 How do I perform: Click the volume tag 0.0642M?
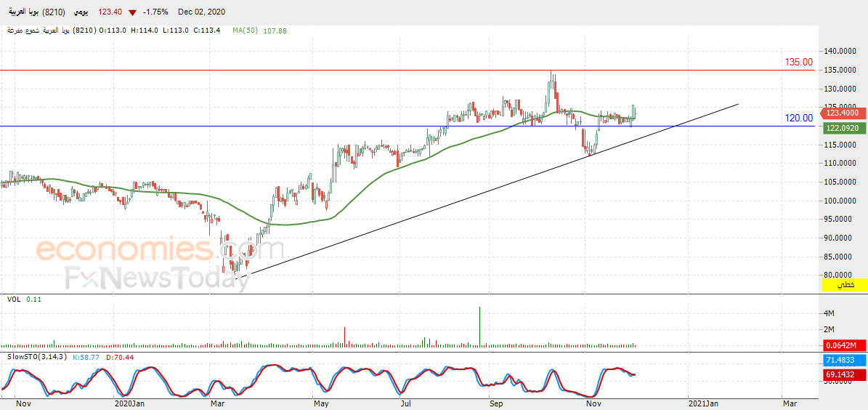[x=845, y=345]
